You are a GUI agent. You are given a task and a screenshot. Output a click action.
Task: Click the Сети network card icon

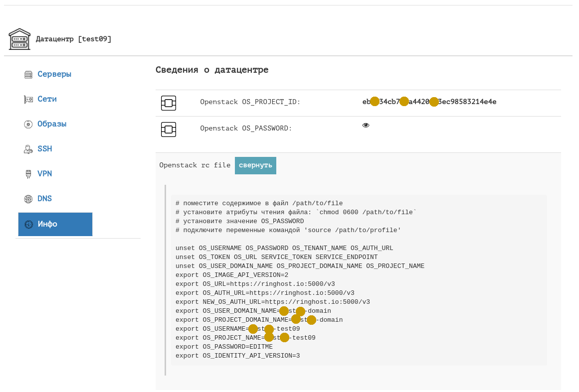click(x=28, y=100)
